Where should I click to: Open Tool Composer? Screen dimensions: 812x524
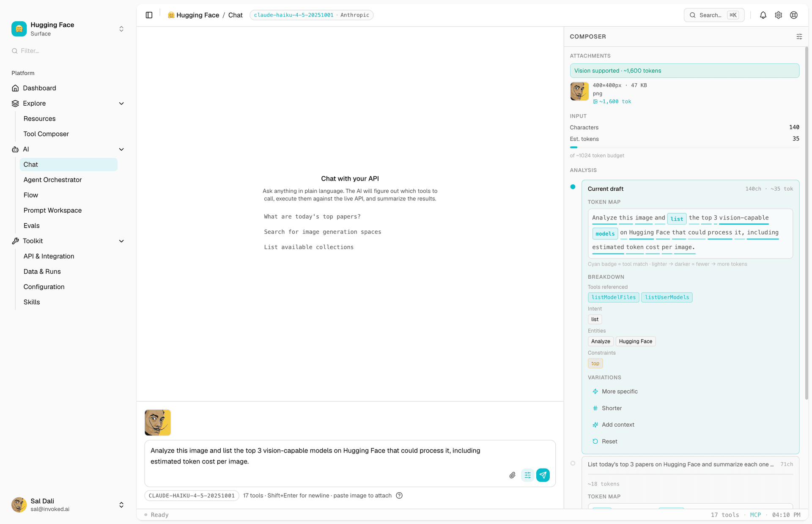tap(46, 134)
